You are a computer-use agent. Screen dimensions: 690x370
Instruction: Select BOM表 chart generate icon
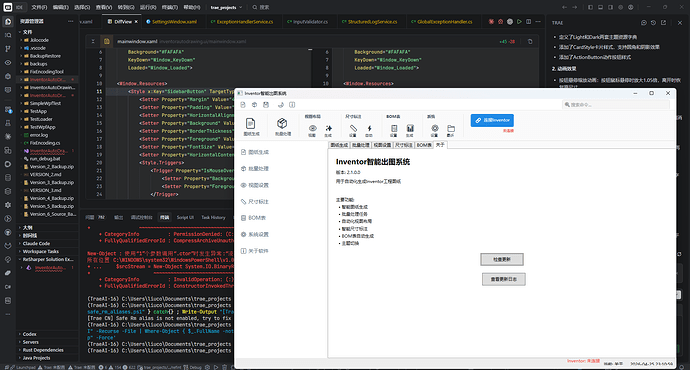tap(410, 128)
